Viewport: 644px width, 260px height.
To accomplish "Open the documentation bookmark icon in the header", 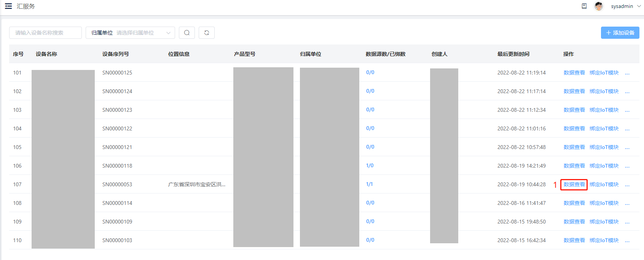I will pos(584,6).
